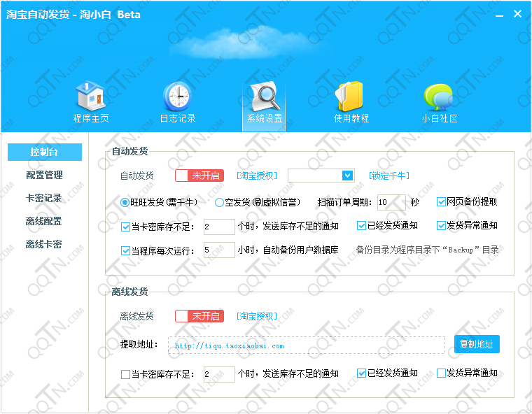Screen dimensions: 532x414
Task: Click the title bar minimize icon
Action: (x=499, y=15)
